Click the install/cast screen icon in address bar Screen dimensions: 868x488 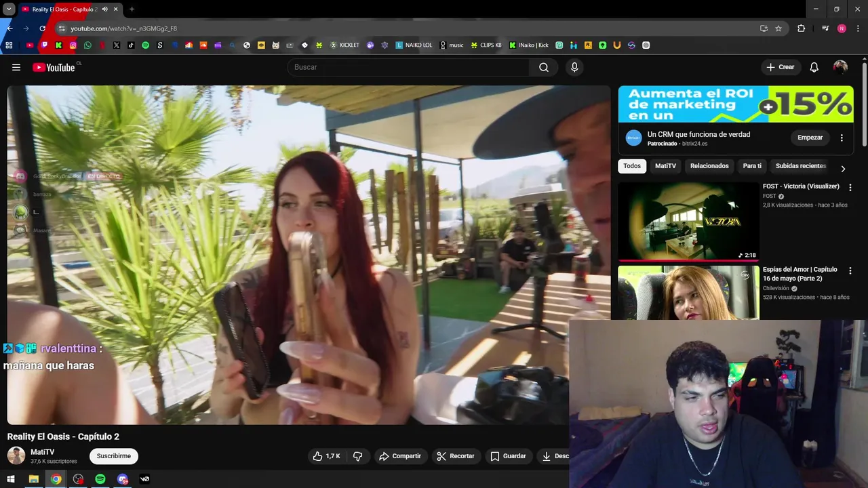(x=764, y=28)
